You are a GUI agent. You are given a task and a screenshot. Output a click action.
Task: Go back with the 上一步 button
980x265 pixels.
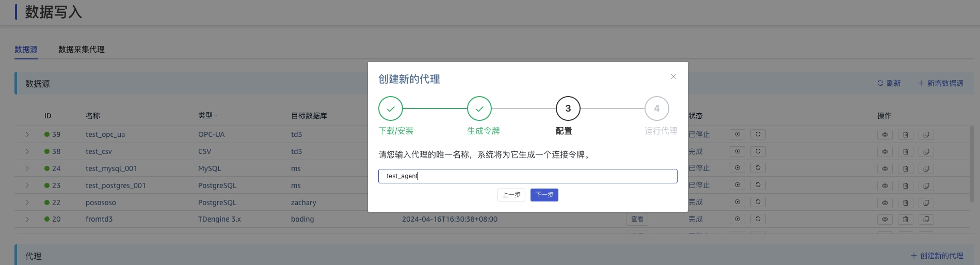(x=511, y=195)
